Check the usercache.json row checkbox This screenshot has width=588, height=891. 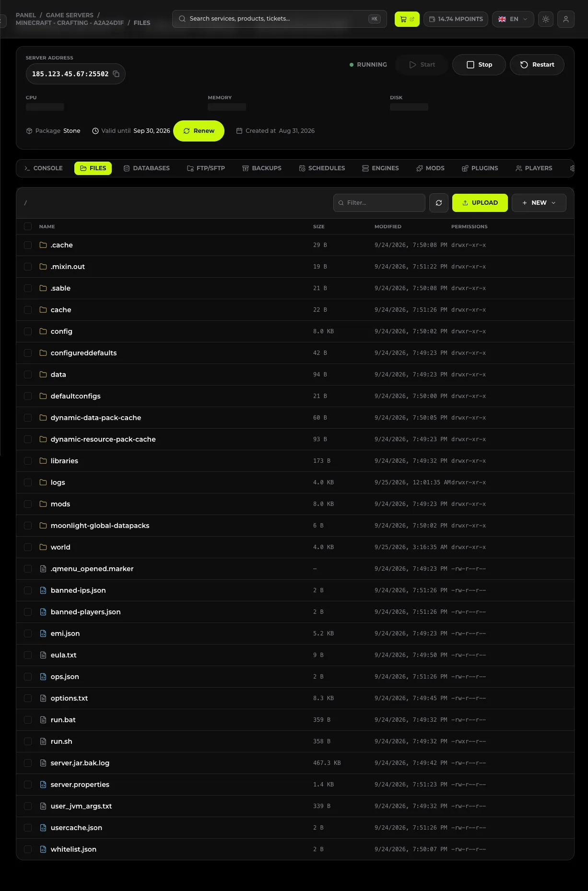[28, 828]
